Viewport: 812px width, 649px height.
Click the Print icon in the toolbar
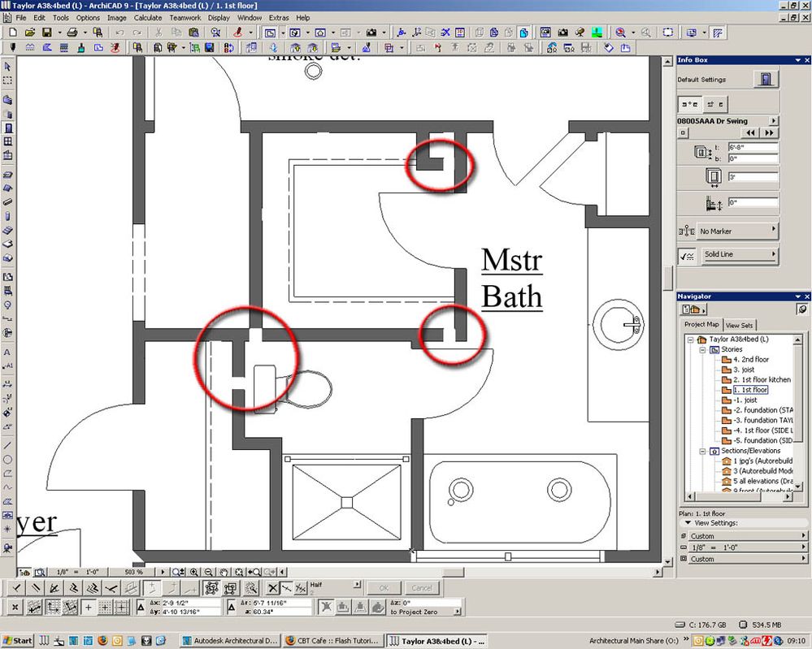(72, 32)
